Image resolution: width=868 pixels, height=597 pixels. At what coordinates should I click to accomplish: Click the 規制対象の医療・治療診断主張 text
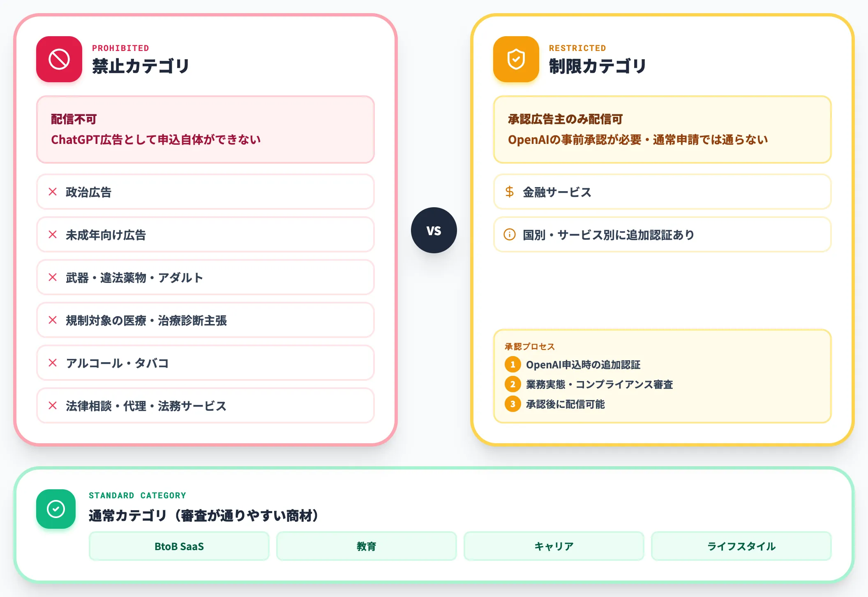(x=146, y=320)
